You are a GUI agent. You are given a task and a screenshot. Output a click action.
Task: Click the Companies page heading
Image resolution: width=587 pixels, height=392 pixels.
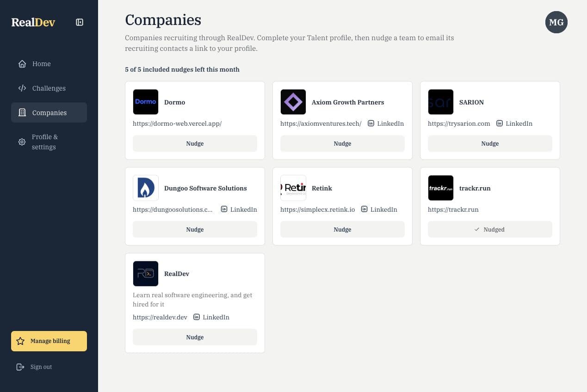(x=163, y=20)
